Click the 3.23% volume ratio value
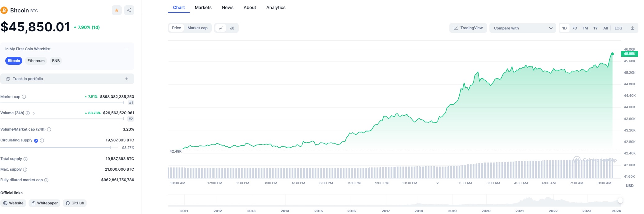Image resolution: width=644 pixels, height=214 pixels. (128, 129)
